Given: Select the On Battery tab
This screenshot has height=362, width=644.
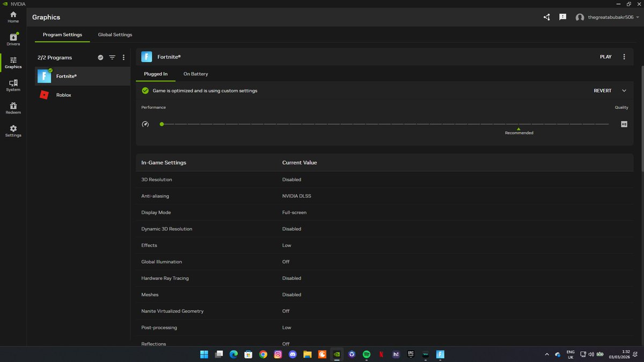Looking at the screenshot, I should 196,74.
